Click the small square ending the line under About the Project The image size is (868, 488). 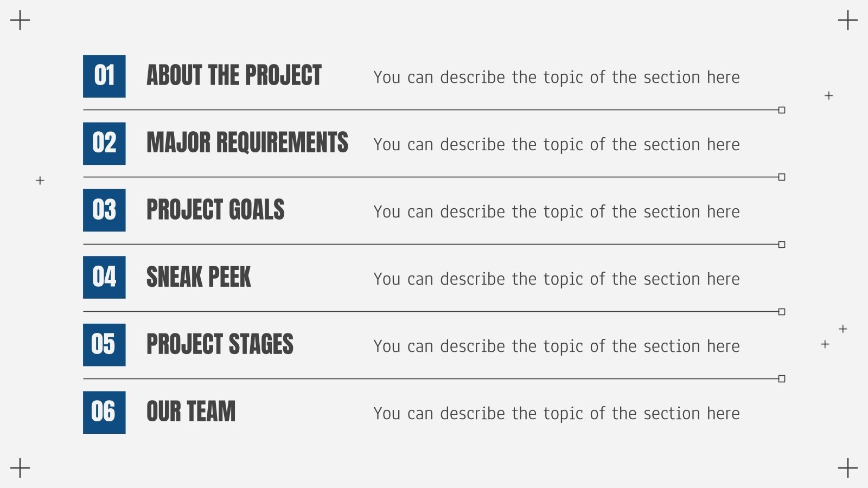(x=782, y=110)
